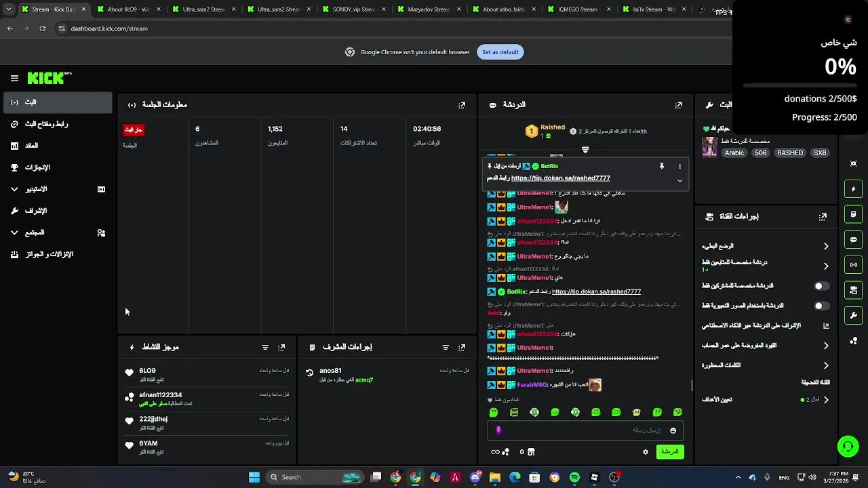Open account age restrictions arrow
The height and width of the screenshot is (488, 868).
tap(826, 346)
